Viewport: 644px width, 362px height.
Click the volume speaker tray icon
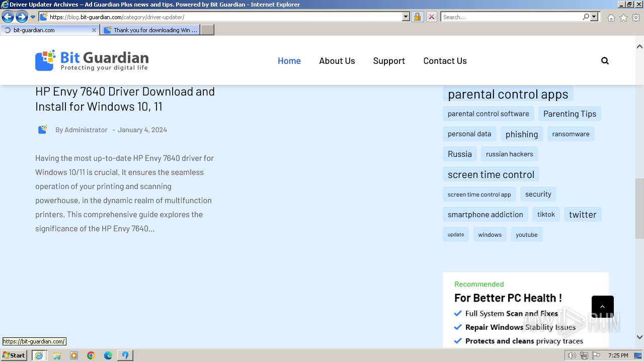tap(572, 355)
